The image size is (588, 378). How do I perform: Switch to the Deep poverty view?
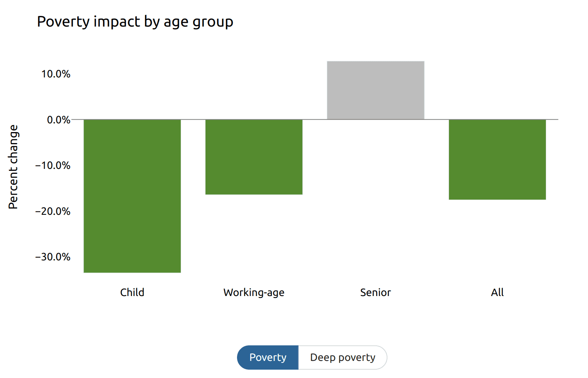[x=343, y=358]
